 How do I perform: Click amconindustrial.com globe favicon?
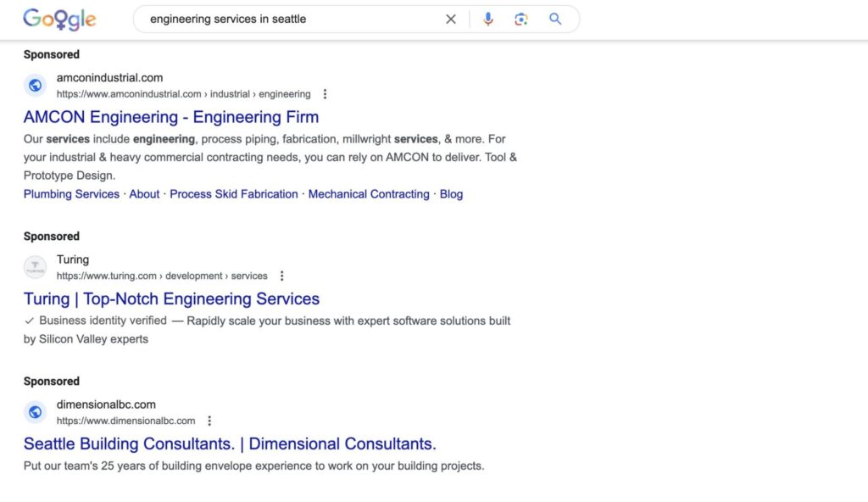35,86
